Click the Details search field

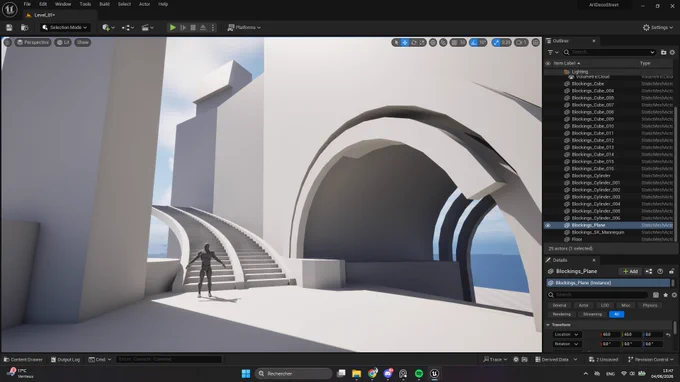pyautogui.click(x=598, y=295)
